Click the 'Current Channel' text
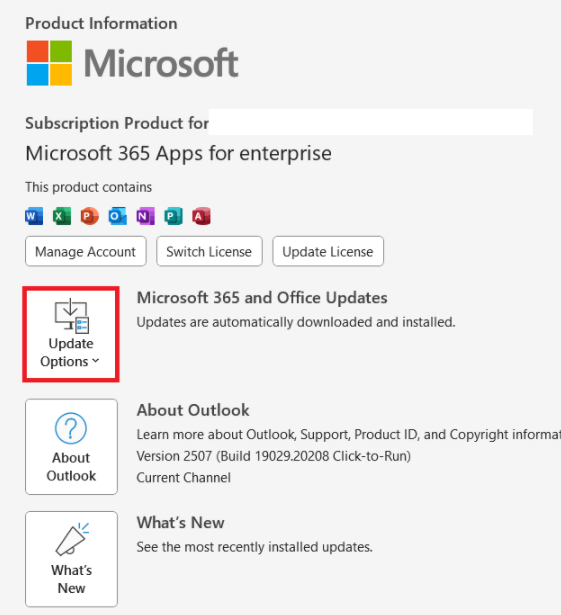The image size is (561, 615). tap(184, 478)
